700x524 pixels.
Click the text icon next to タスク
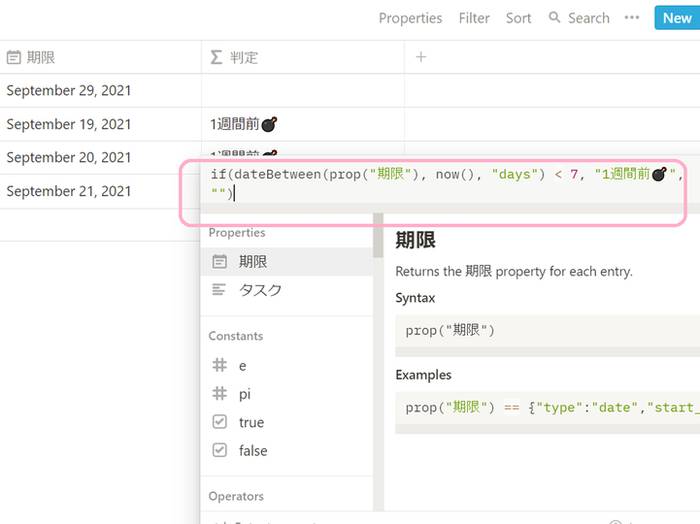coord(219,290)
